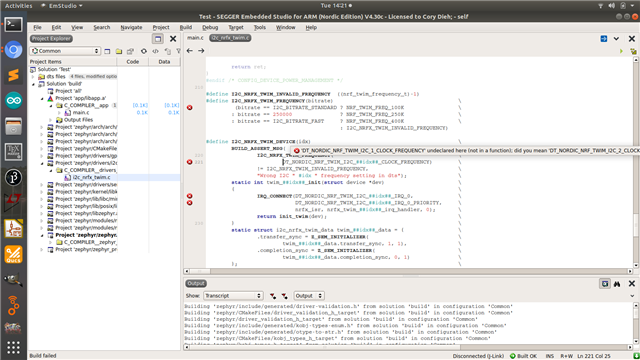The height and width of the screenshot is (360, 640).
Task: Click the Output panel vertical scrollbar
Action: click(x=636, y=323)
